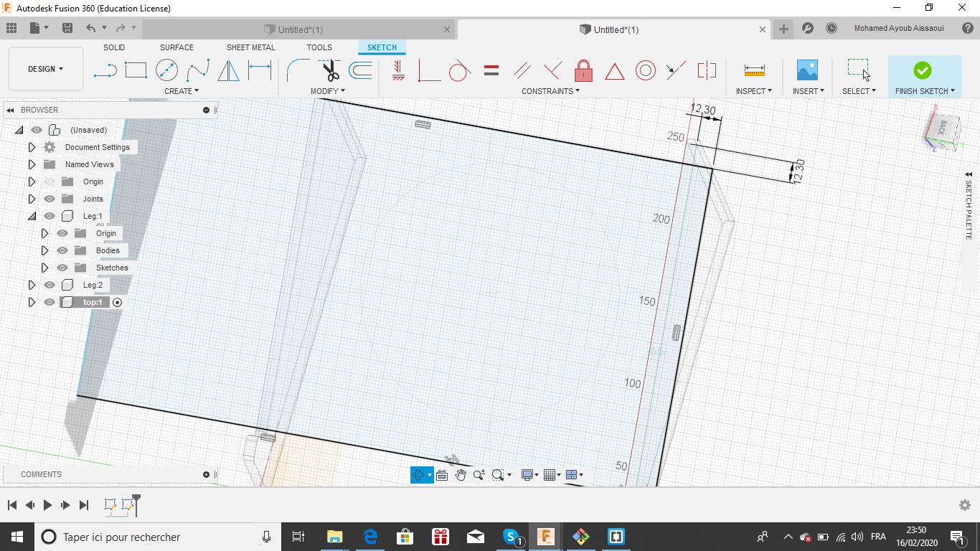Choose the Circle sketch tool
Image resolution: width=980 pixels, height=551 pixels.
tap(166, 70)
